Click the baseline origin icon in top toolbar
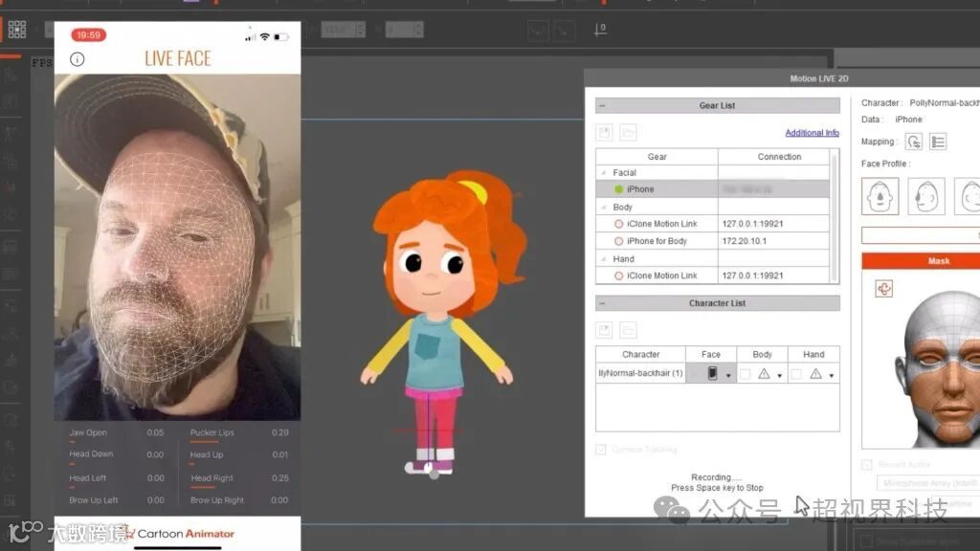Image resolution: width=980 pixels, height=551 pixels. click(600, 30)
